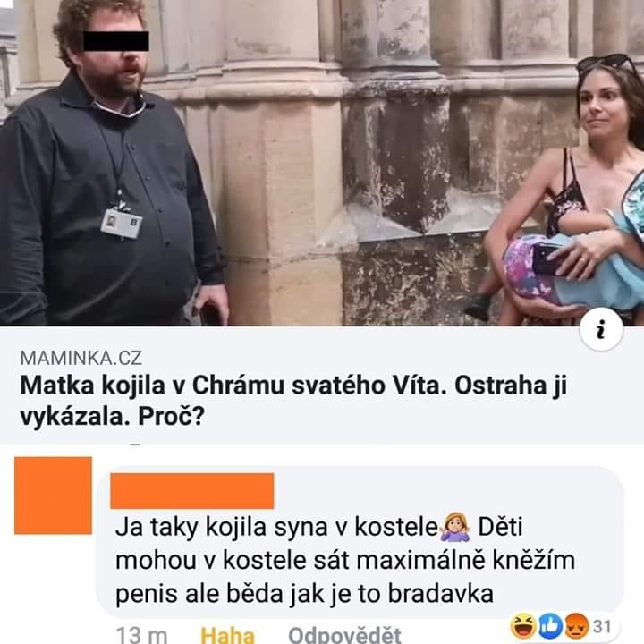Image resolution: width=644 pixels, height=644 pixels.
Task: Open the MAMINKA.CZ source link
Action: [80, 358]
